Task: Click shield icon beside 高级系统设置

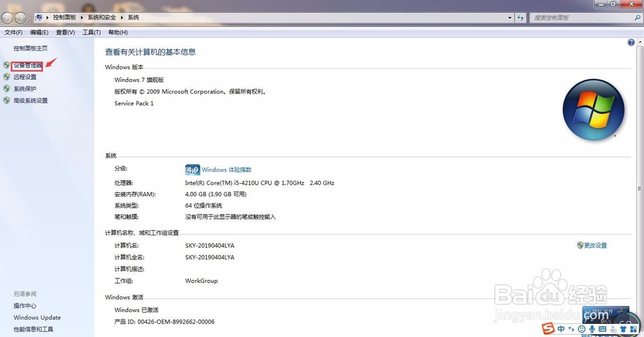Action: (6, 100)
